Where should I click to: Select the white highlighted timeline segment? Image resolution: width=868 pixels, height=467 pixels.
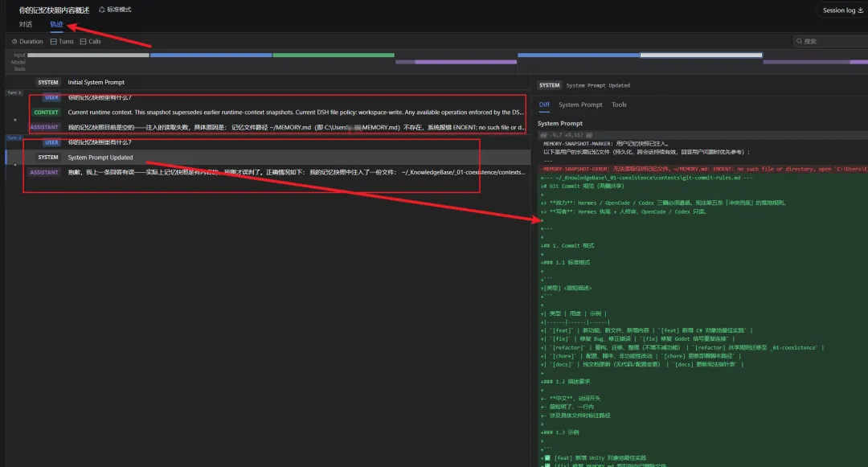coord(702,55)
